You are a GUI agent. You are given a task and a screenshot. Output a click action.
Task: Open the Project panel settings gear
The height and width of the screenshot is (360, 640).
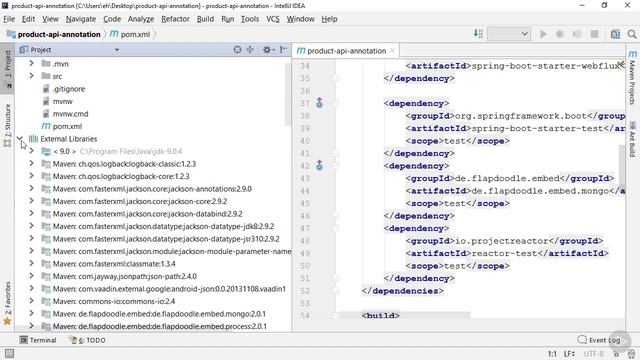pos(268,49)
